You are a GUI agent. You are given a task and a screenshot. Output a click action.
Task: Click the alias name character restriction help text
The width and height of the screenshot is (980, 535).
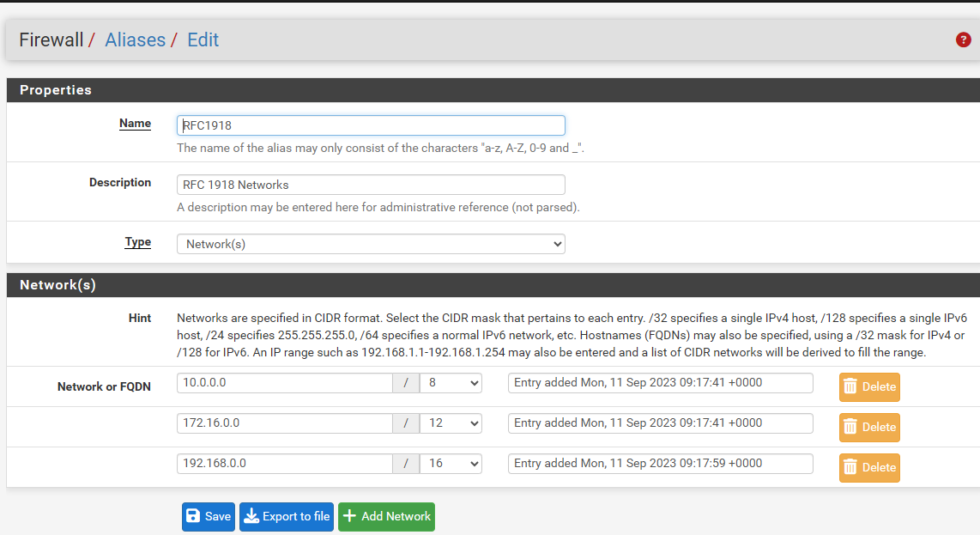pos(381,149)
